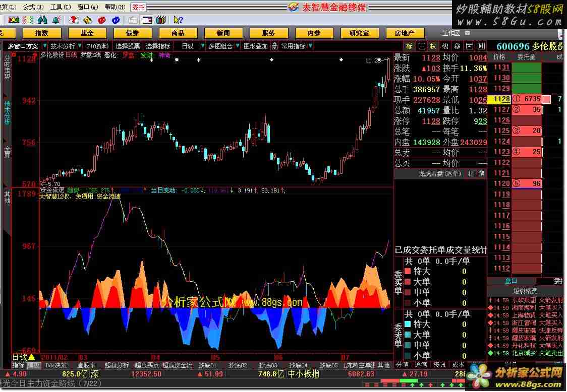Switch to the 查股东 indicator tab
This screenshot has height=392, width=567.
point(86,365)
